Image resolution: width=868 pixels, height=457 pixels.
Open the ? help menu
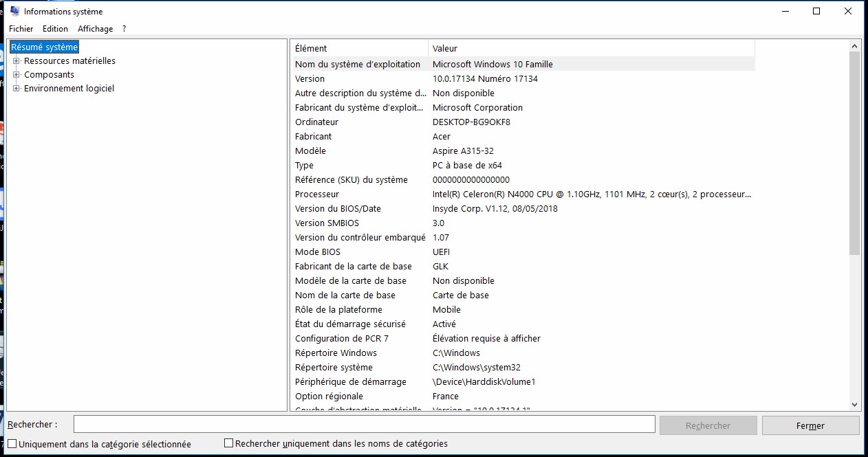pos(124,29)
